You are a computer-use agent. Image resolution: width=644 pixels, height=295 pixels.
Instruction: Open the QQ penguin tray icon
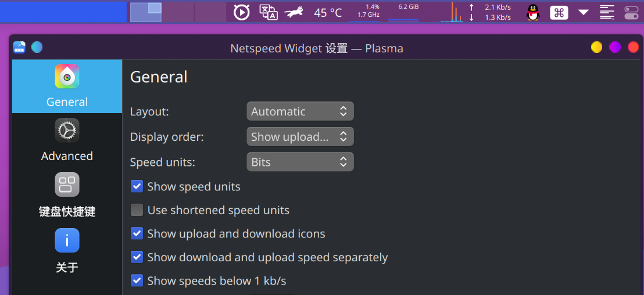pyautogui.click(x=533, y=12)
